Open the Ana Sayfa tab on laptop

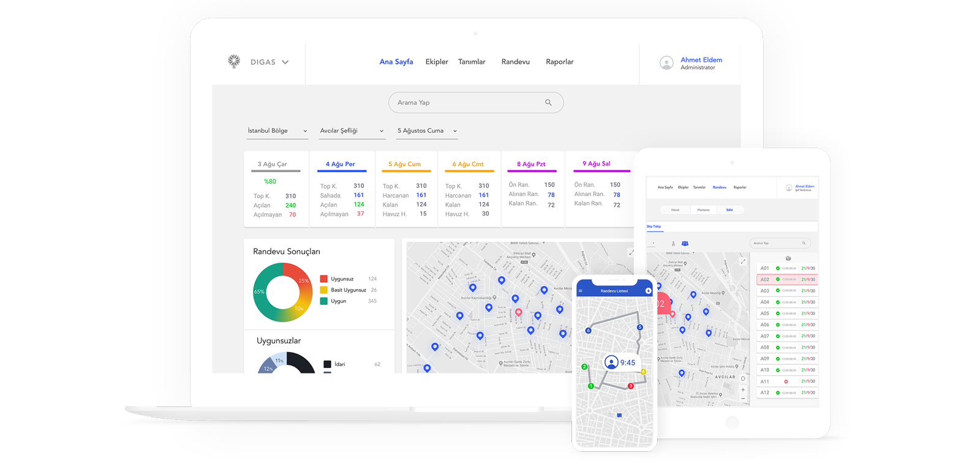pos(396,62)
